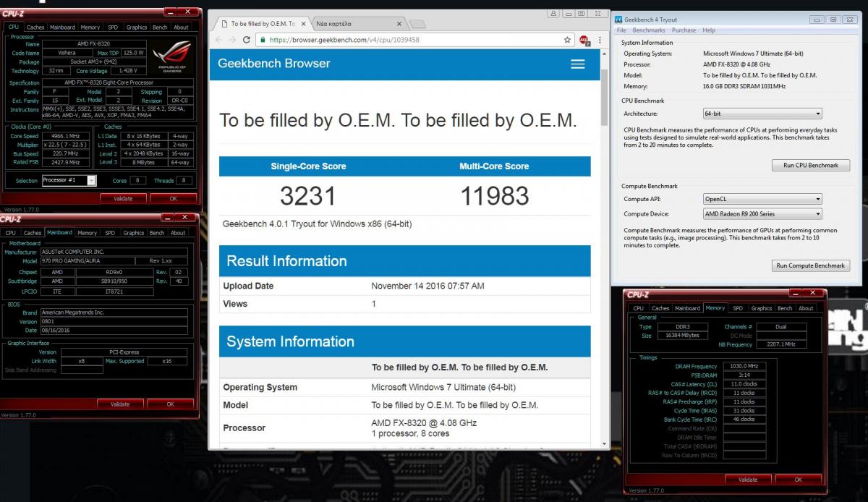Click Chrome forward navigation arrow
Viewport: 868px width, 502px height.
click(231, 40)
